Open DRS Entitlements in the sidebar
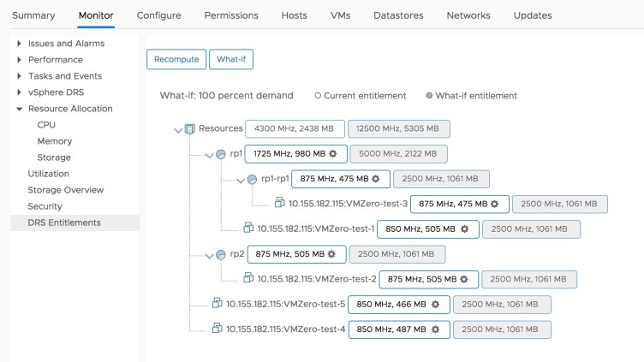This screenshot has height=362, width=644. 64,223
